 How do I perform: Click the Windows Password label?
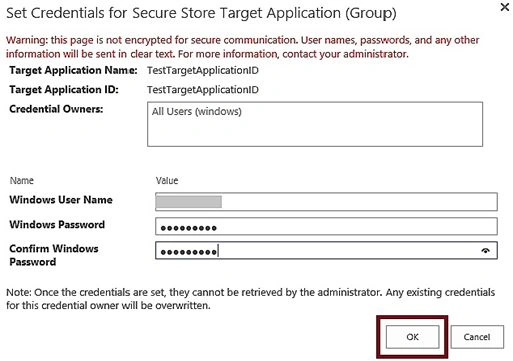[57, 224]
